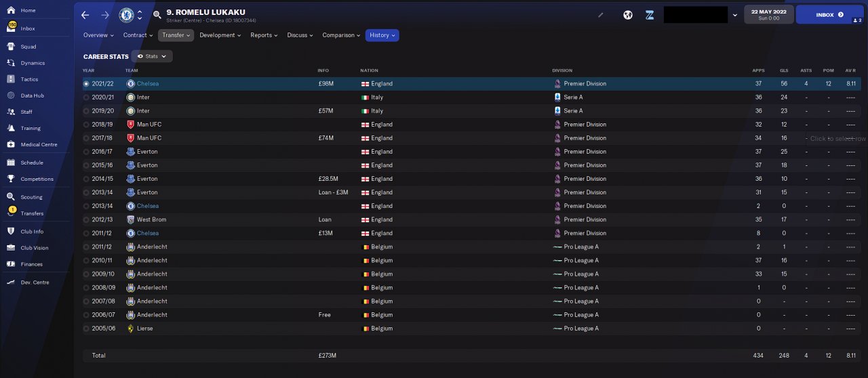The image size is (868, 378).
Task: Select the 2012/13 West Brom radio button
Action: click(86, 219)
